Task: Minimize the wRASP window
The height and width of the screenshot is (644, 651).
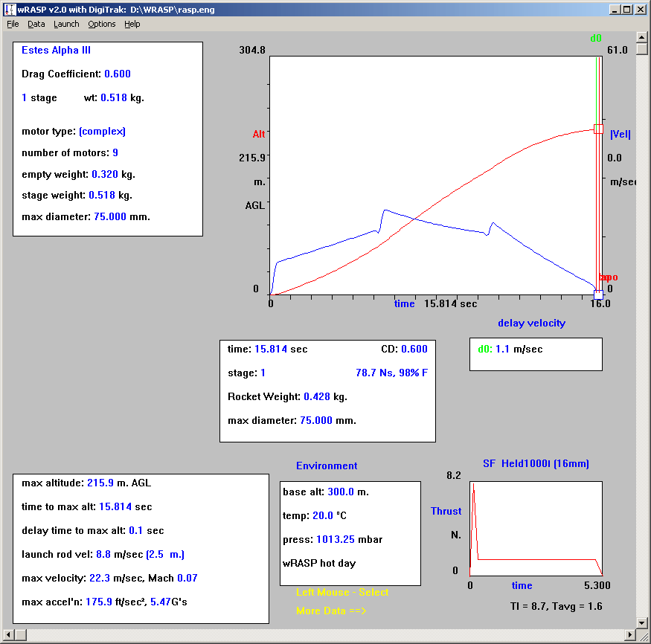Action: 615,10
